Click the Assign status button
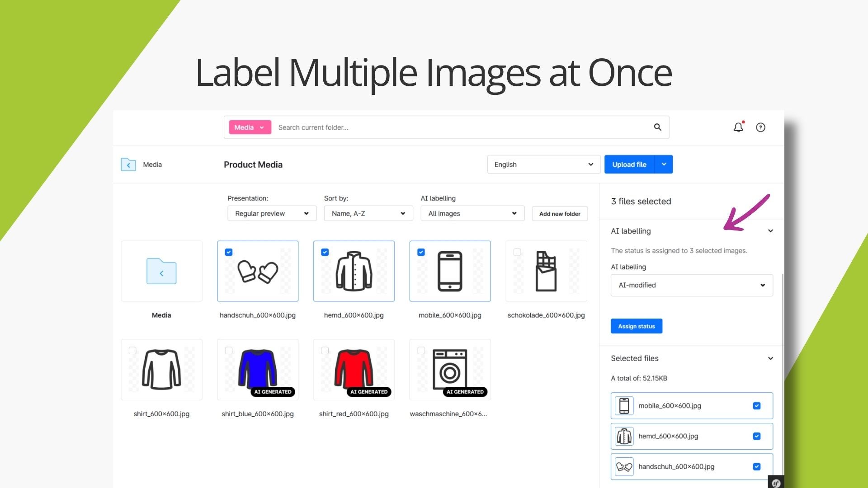The height and width of the screenshot is (488, 868). coord(637,326)
